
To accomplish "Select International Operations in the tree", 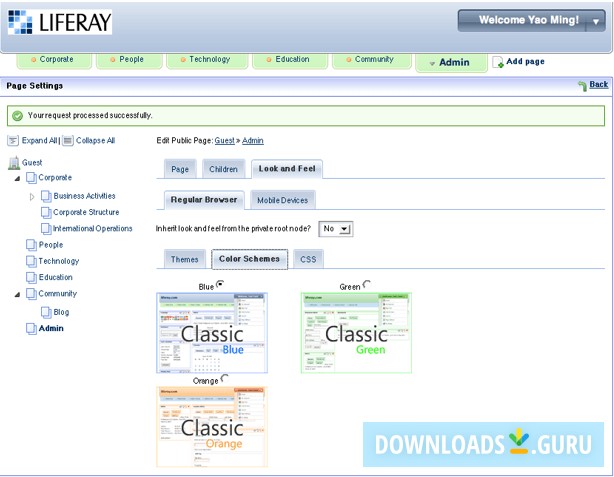I will tap(92, 228).
